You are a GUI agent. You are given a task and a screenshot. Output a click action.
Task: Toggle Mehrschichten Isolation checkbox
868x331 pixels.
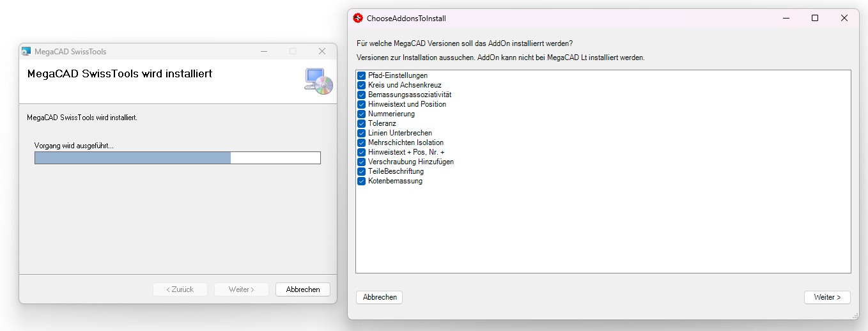[x=362, y=142]
